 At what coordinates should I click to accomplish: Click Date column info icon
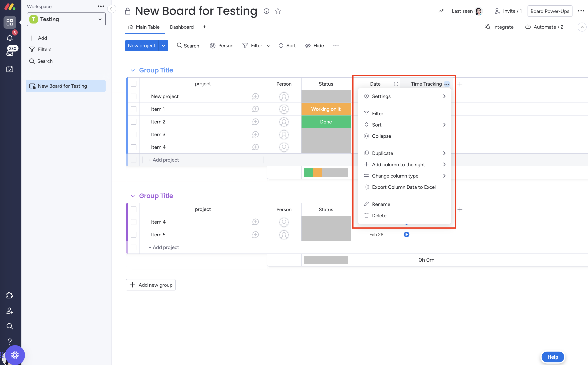(396, 84)
